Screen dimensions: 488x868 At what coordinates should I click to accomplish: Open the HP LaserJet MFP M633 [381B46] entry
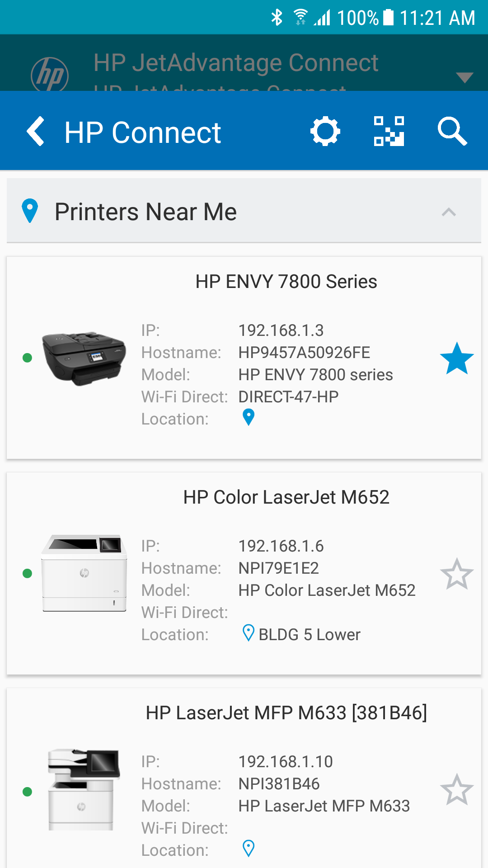point(286,713)
